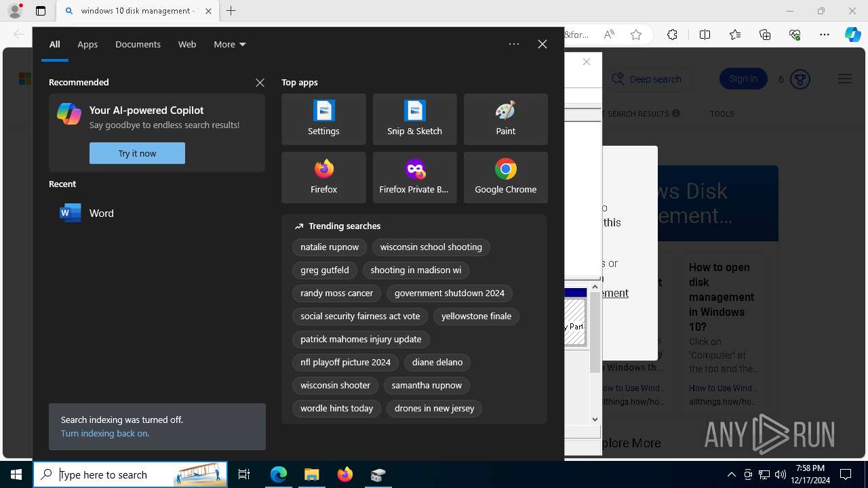868x488 pixels.
Task: Open the Bing hamburger menu
Action: pyautogui.click(x=844, y=79)
